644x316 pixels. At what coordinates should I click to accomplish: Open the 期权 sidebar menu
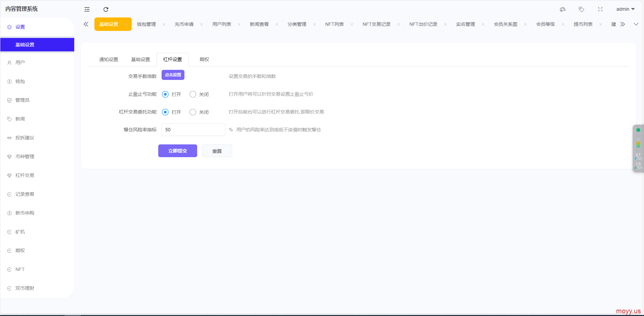point(37,251)
